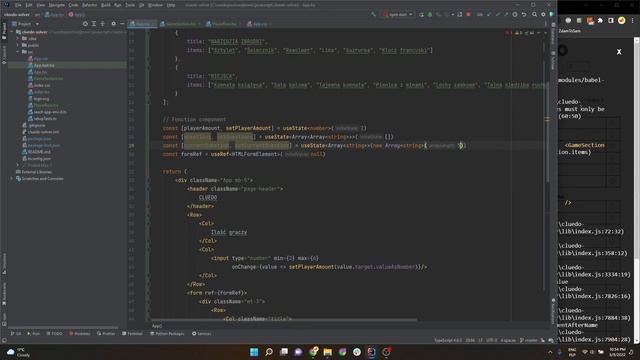Open the Window menu
640x360 pixels.
[155, 5]
